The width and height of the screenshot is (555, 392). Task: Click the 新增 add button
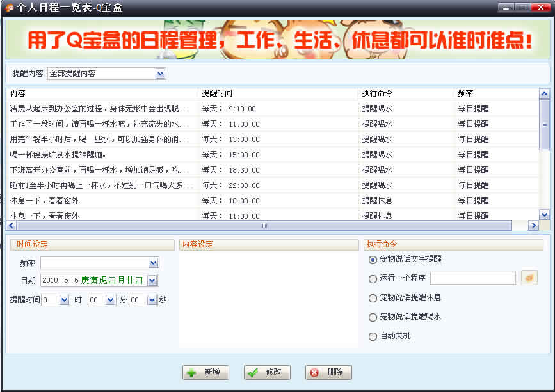pyautogui.click(x=205, y=372)
